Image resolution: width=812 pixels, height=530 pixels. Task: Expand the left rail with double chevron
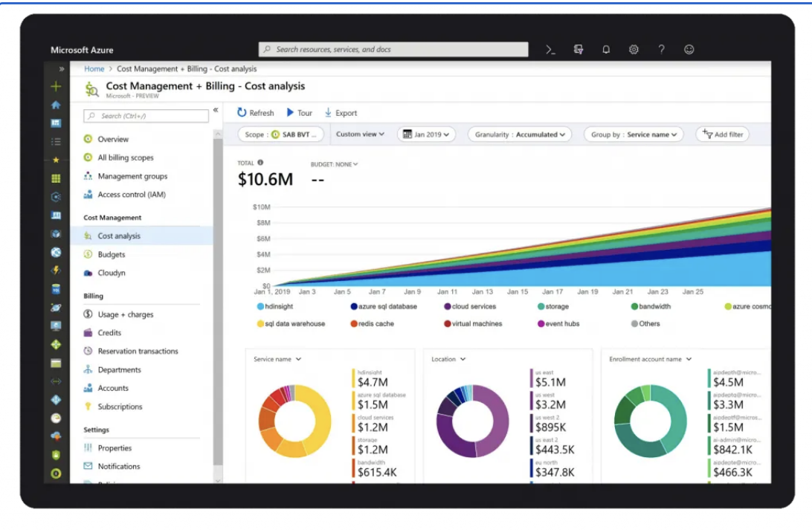point(62,69)
